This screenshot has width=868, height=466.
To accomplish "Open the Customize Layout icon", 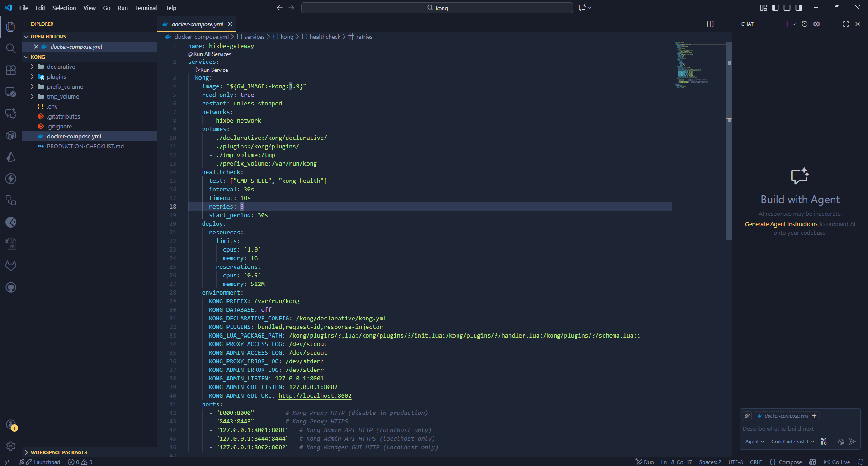I will [x=764, y=8].
